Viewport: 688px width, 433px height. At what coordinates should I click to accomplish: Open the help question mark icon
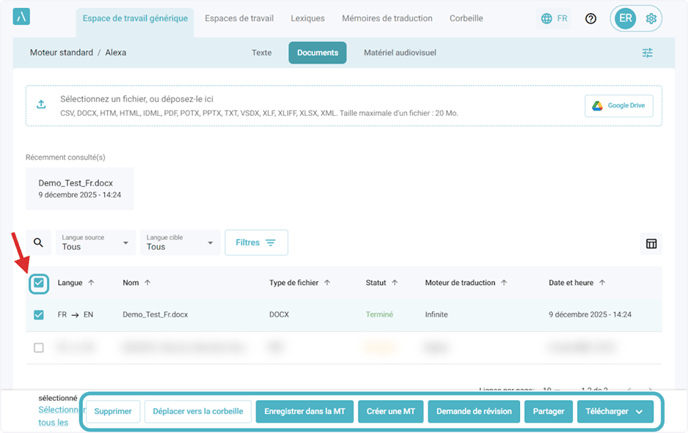tap(591, 19)
